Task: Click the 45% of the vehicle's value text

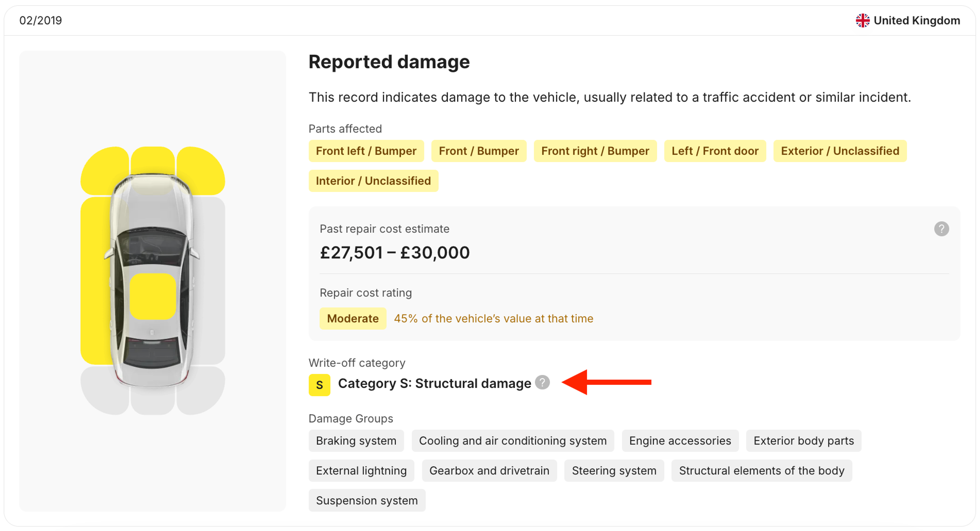Action: coord(493,318)
